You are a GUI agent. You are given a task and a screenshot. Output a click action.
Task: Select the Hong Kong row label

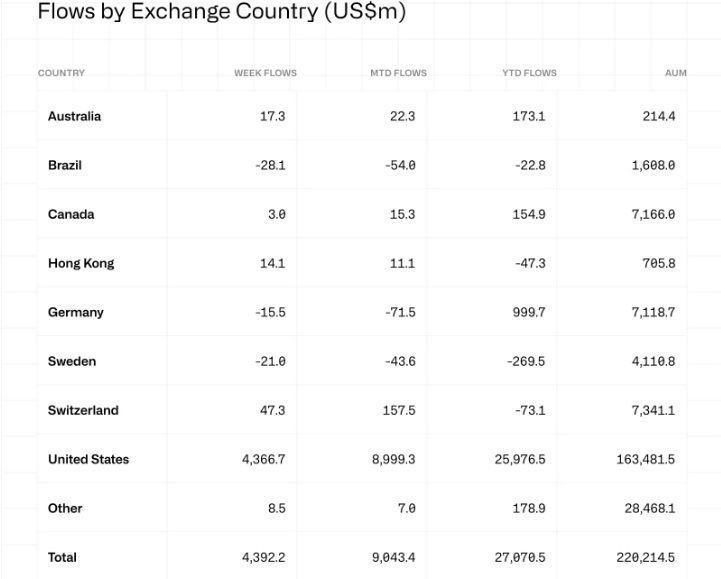coord(81,263)
